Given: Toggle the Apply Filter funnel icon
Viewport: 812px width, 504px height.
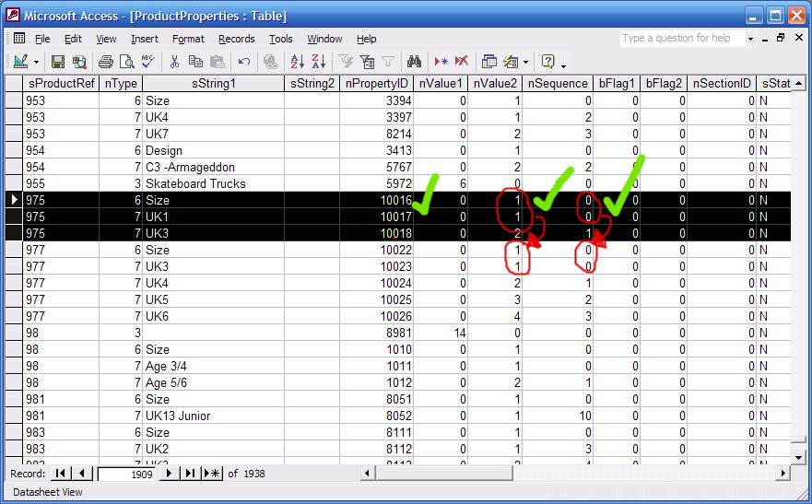Looking at the screenshot, I should 388,62.
